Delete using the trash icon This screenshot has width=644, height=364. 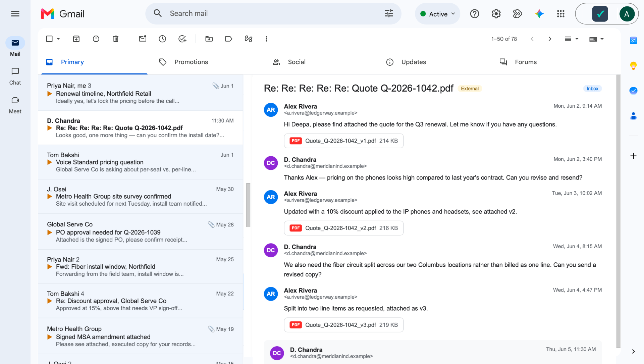116,39
